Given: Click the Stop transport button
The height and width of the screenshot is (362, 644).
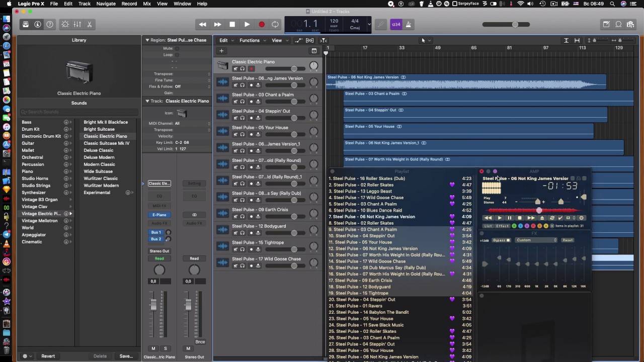Looking at the screenshot, I should tap(232, 24).
